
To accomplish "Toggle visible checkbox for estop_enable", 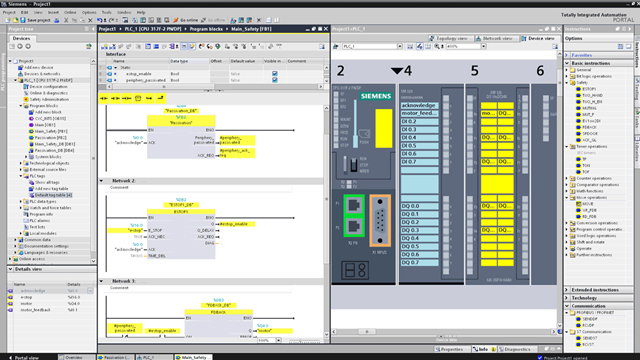I will (275, 74).
